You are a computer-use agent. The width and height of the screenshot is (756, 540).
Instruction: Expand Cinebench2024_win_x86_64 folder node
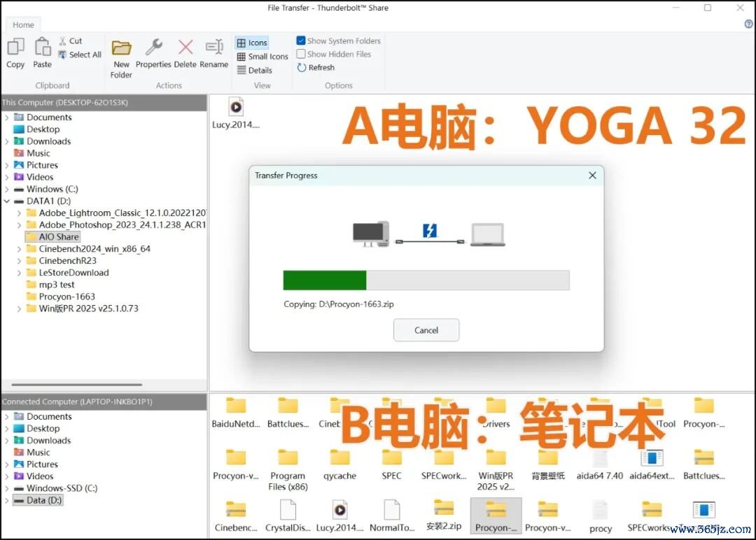click(x=19, y=248)
